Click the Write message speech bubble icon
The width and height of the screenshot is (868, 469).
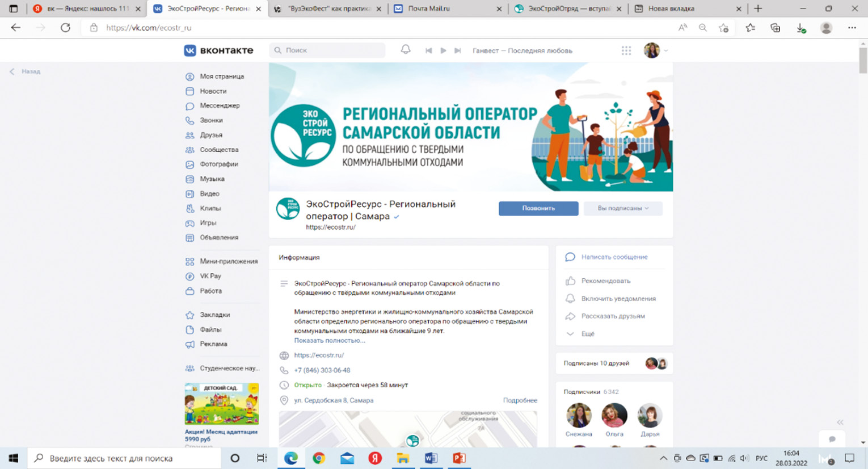570,257
